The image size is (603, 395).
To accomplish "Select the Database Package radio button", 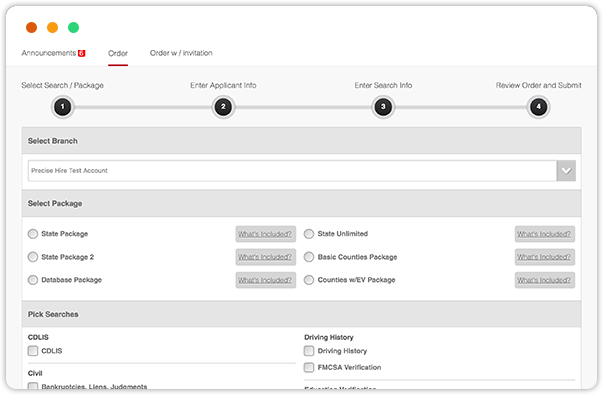I will (x=33, y=280).
